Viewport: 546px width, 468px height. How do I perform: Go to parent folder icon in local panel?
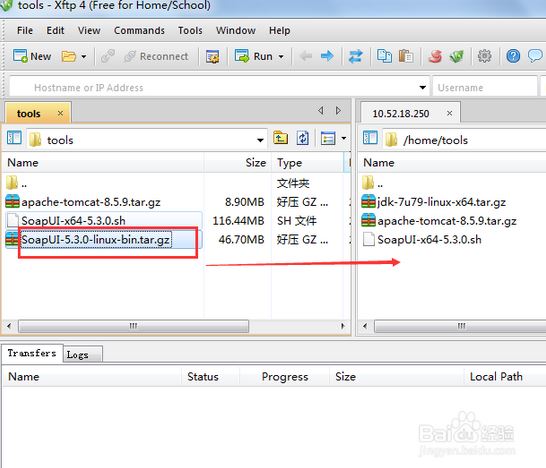pos(280,138)
